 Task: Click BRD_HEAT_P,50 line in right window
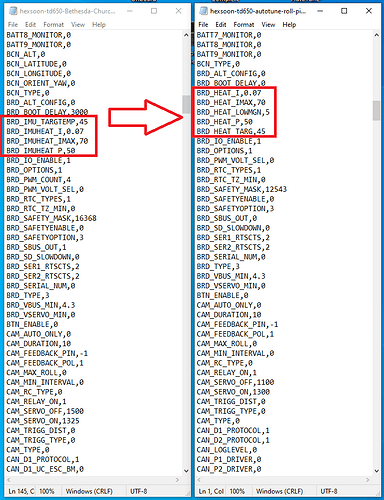[x=225, y=122]
